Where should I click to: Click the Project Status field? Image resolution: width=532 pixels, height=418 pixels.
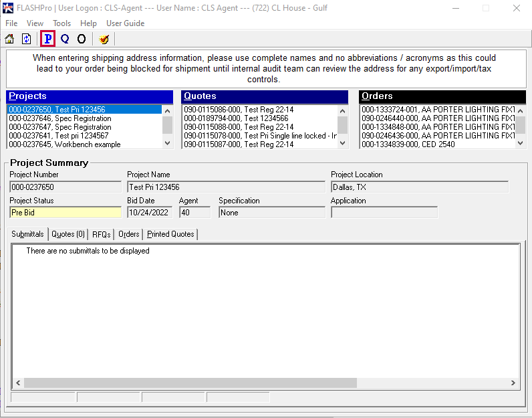click(65, 213)
